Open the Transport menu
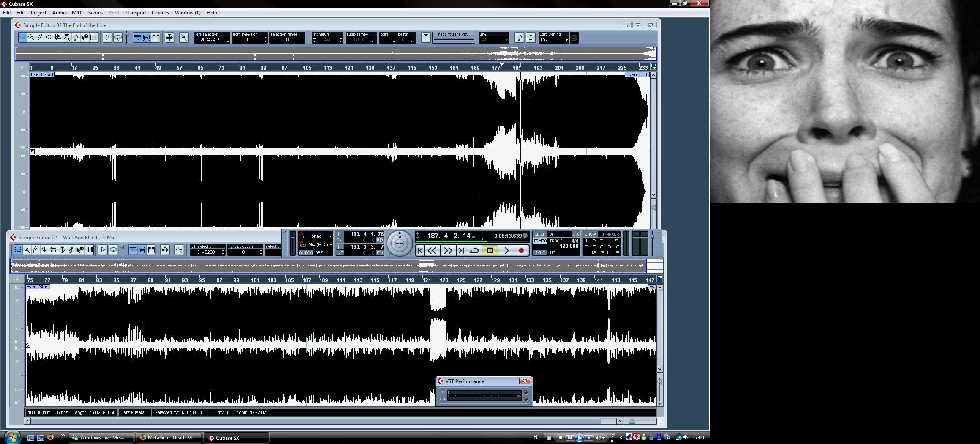Image resolution: width=980 pixels, height=444 pixels. click(135, 13)
